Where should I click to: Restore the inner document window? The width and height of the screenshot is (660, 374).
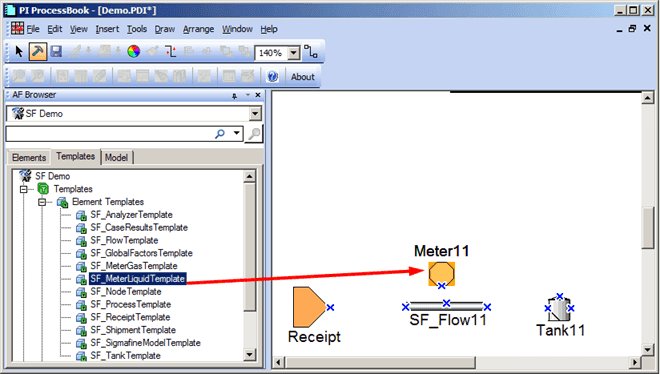pyautogui.click(x=633, y=29)
